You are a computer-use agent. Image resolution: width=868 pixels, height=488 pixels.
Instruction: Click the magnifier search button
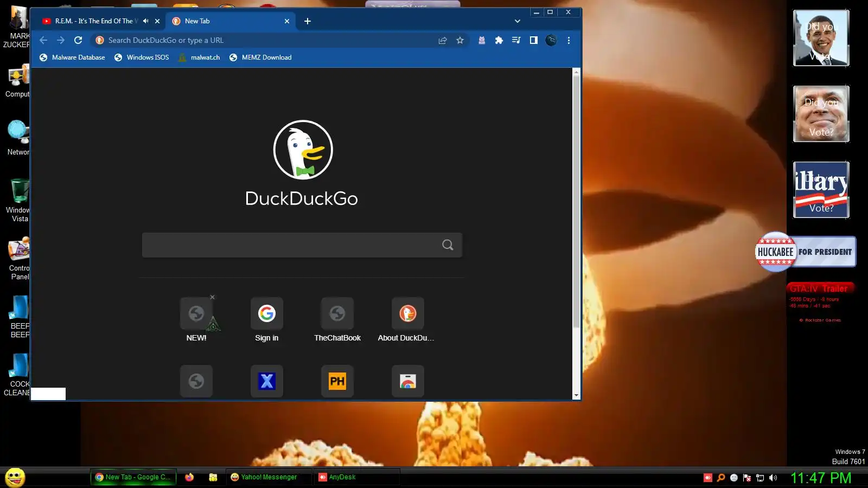[x=448, y=245]
